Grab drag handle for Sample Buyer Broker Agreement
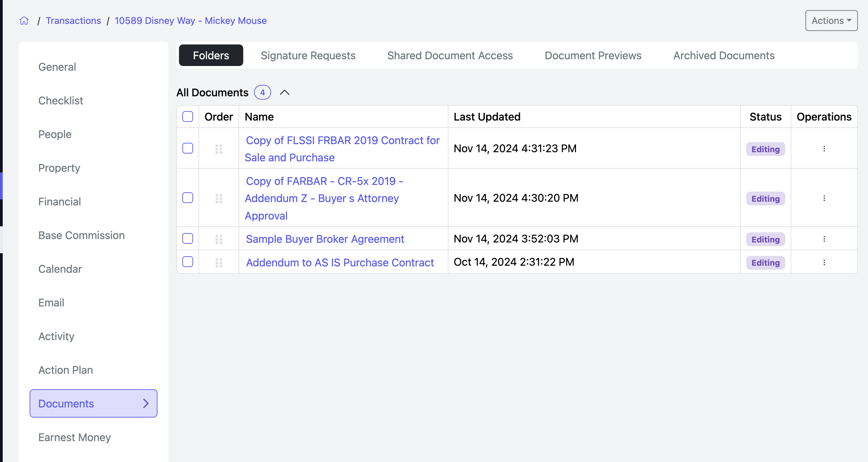Image resolution: width=868 pixels, height=462 pixels. point(219,239)
